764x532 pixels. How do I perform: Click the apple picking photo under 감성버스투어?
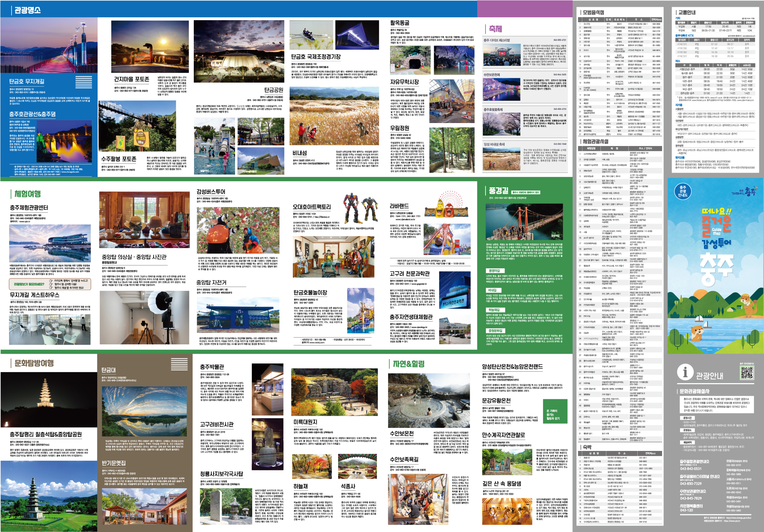[x=239, y=230]
